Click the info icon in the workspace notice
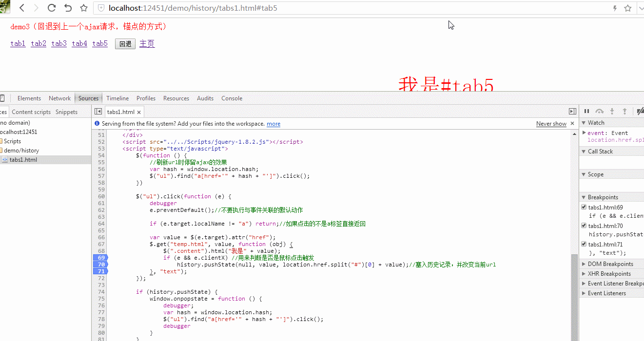Viewport: 644px width, 341px height. pyautogui.click(x=97, y=124)
